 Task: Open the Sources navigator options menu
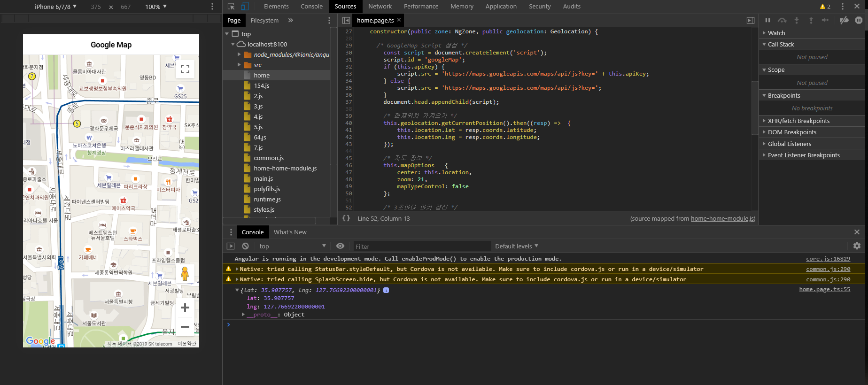329,20
